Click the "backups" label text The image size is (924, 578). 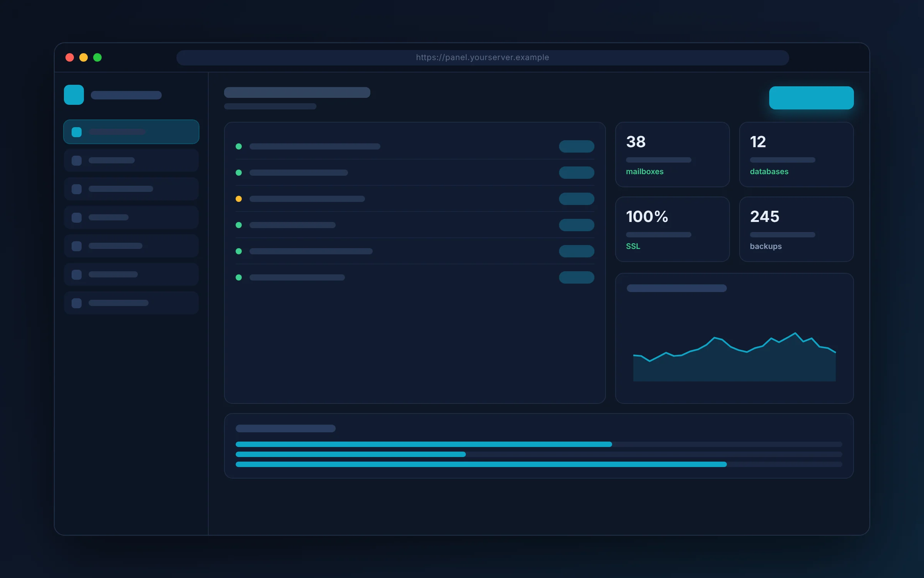click(766, 247)
